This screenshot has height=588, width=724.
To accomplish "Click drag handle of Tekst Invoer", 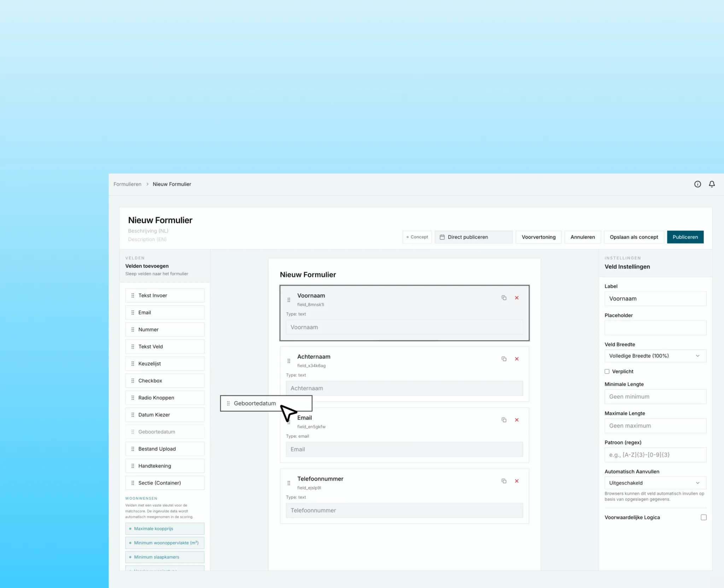I will pos(133,295).
